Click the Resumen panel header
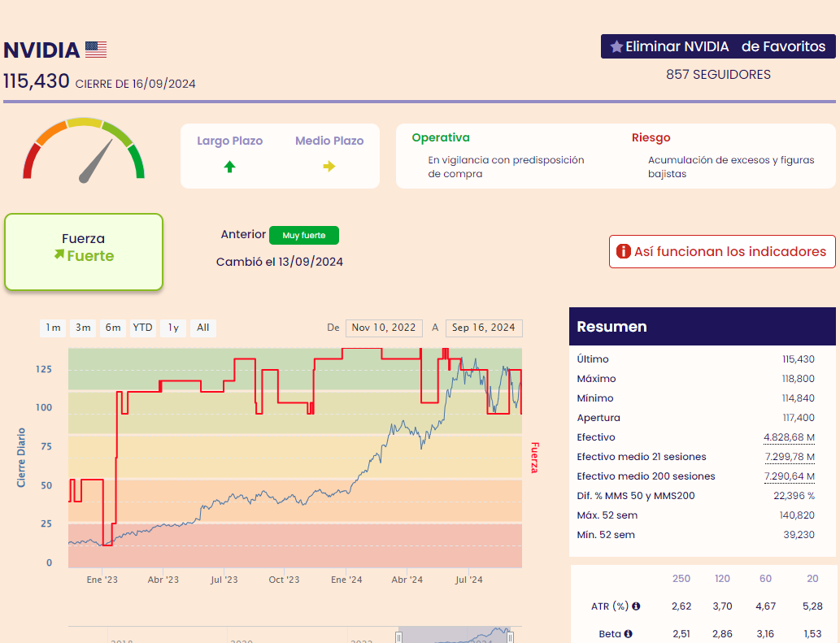Viewport: 840px width, 643px height. pyautogui.click(x=703, y=327)
